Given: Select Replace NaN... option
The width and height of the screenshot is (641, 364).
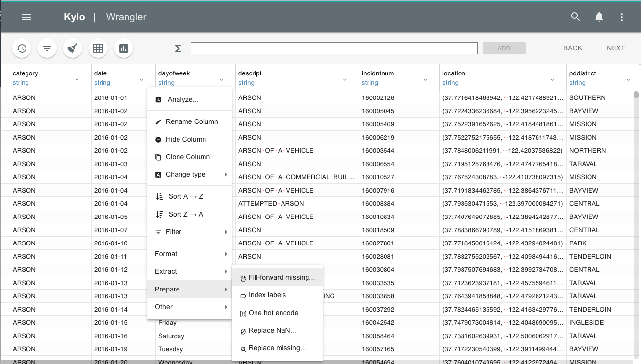Looking at the screenshot, I should 277,330.
